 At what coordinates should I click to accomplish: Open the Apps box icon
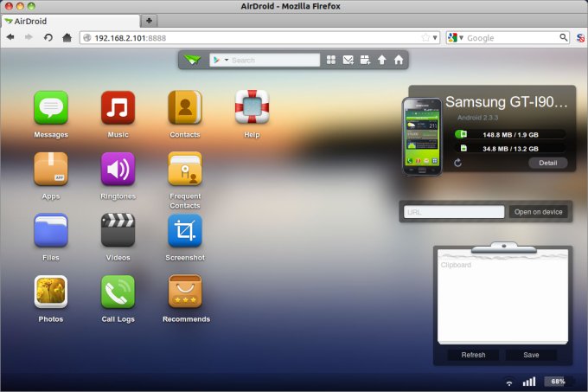point(51,169)
